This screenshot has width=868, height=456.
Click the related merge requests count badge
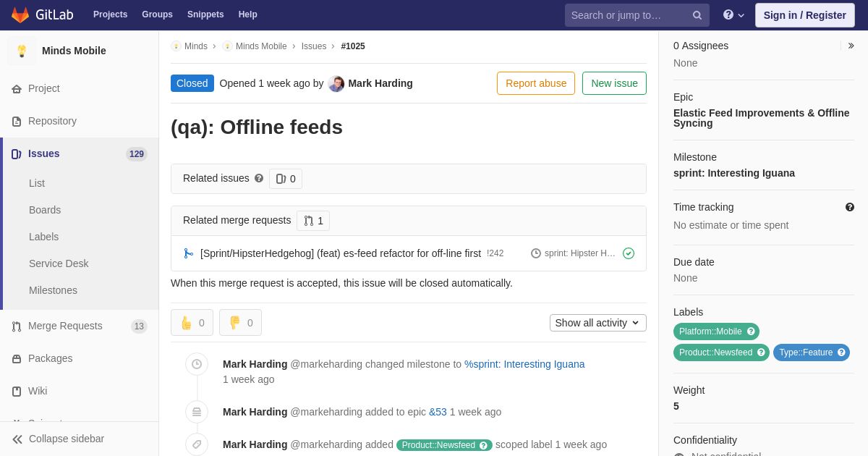click(x=313, y=221)
